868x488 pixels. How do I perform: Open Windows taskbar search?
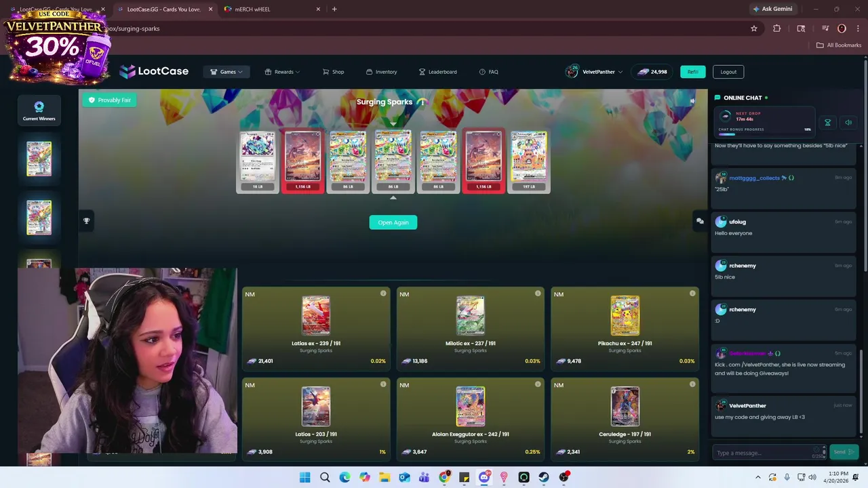tap(325, 477)
